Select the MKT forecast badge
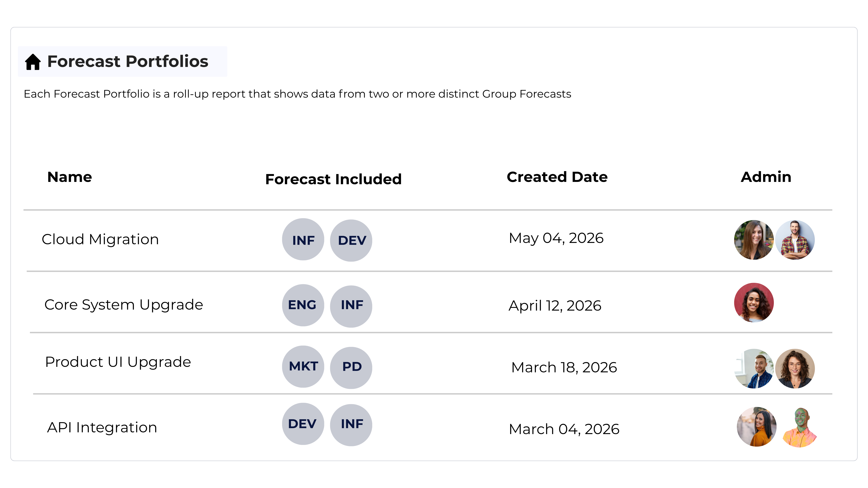Screen dimensions: 868x488 coord(303,366)
